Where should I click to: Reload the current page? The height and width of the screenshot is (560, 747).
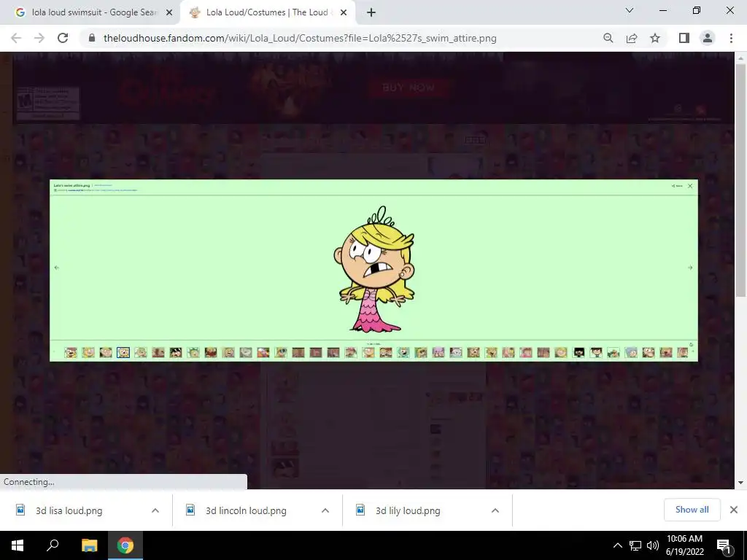(63, 38)
